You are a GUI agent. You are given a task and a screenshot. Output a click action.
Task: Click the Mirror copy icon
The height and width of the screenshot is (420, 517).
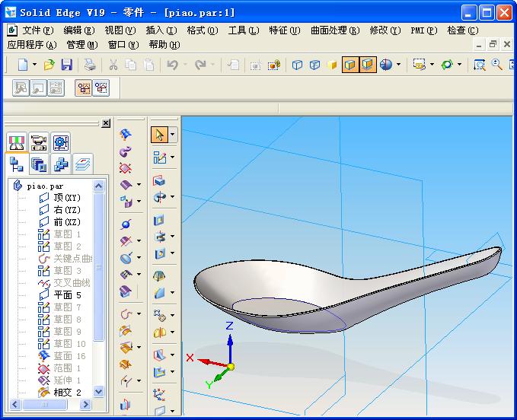[x=160, y=332]
